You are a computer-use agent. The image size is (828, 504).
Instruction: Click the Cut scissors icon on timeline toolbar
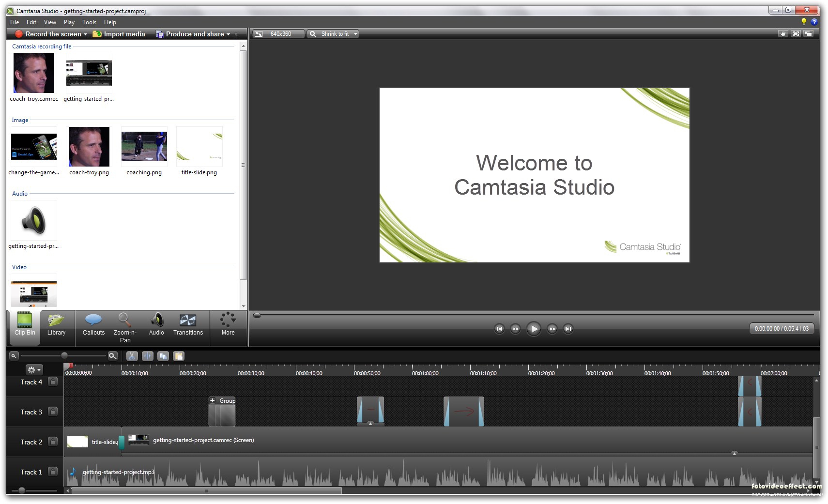[132, 356]
